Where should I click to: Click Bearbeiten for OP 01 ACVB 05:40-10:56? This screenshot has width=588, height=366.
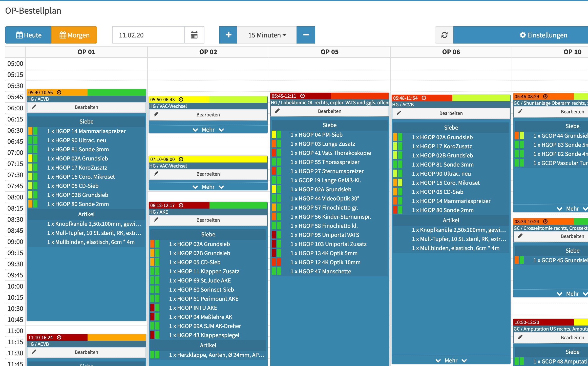(x=87, y=107)
